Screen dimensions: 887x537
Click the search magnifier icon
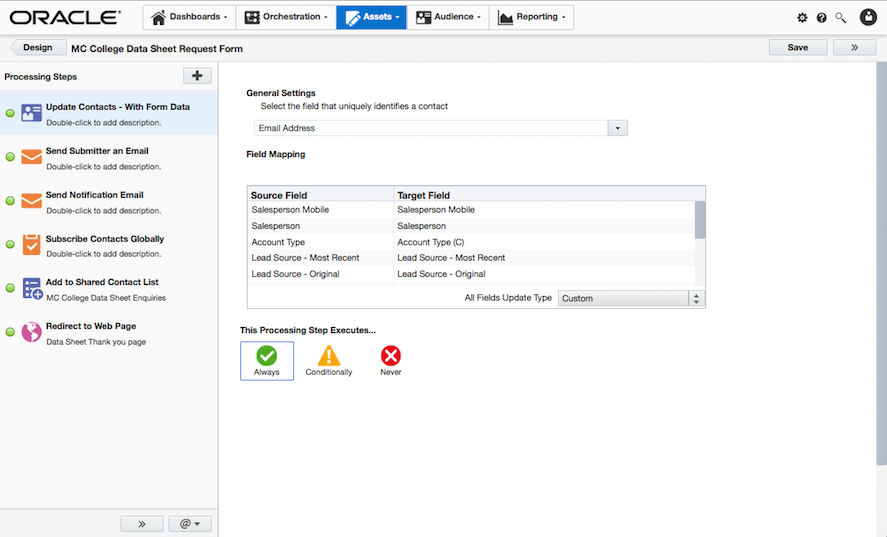click(x=840, y=18)
